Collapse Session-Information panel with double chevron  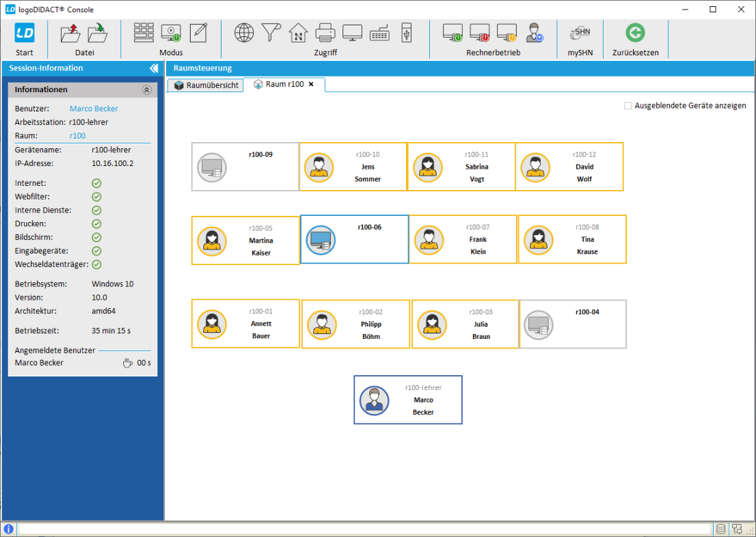tap(154, 68)
